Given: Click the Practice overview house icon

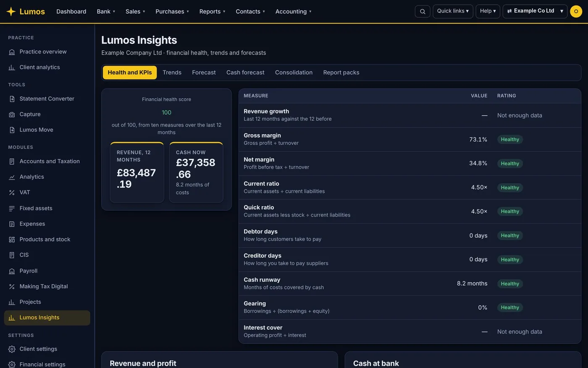Looking at the screenshot, I should (12, 52).
